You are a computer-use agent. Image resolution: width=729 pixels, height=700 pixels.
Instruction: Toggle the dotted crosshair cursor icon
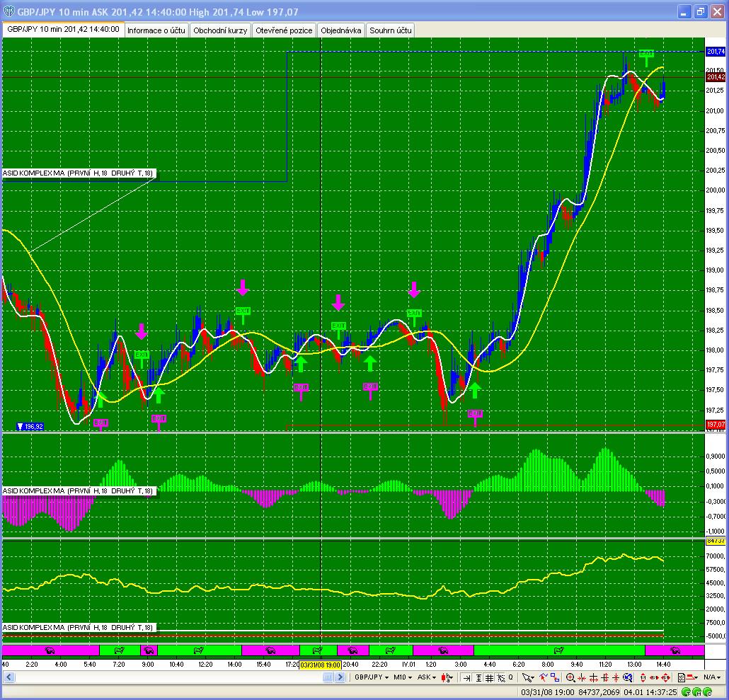coord(500,677)
